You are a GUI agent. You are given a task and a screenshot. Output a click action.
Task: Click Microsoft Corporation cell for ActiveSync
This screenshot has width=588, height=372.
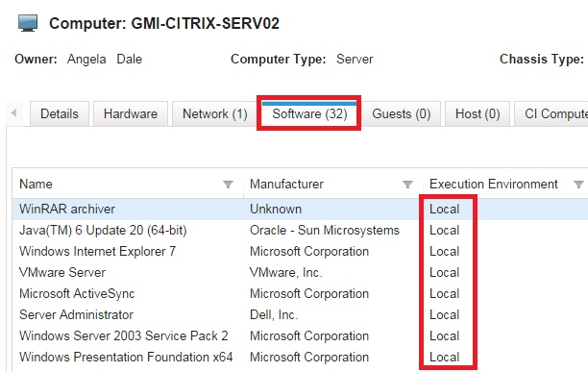(x=309, y=293)
